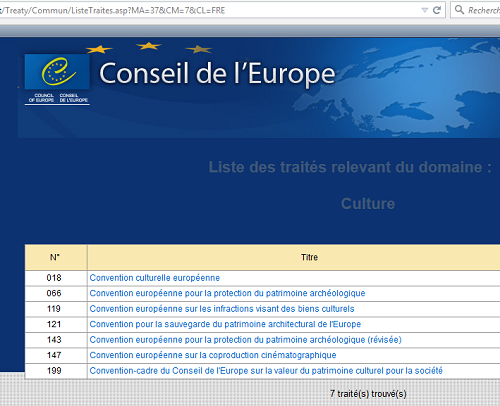Image resolution: width=500 pixels, height=406 pixels.
Task: Click the Titre column header
Action: click(x=309, y=257)
